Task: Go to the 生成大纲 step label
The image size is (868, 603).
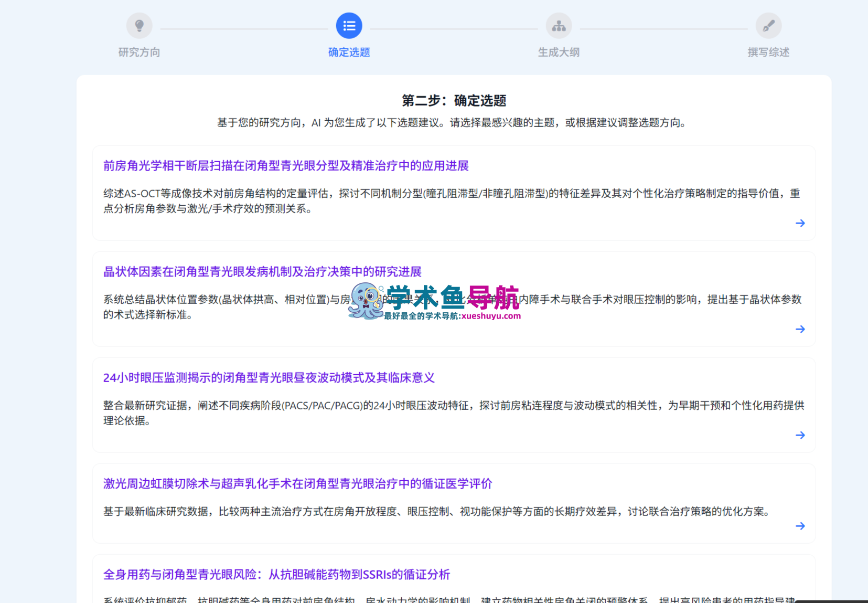Action: (559, 52)
